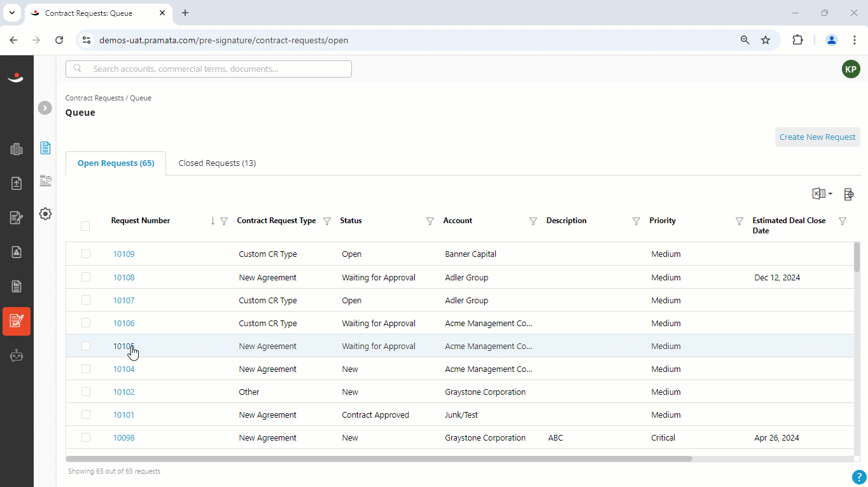This screenshot has width=868, height=487.
Task: Click the Pramata logo icon
Action: tap(16, 77)
